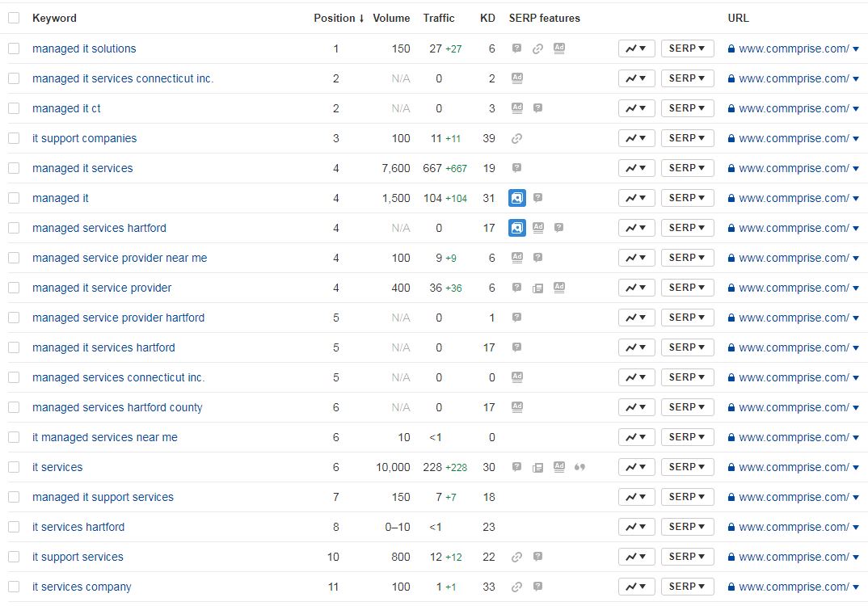
Task: Click the KD column header
Action: coord(487,18)
